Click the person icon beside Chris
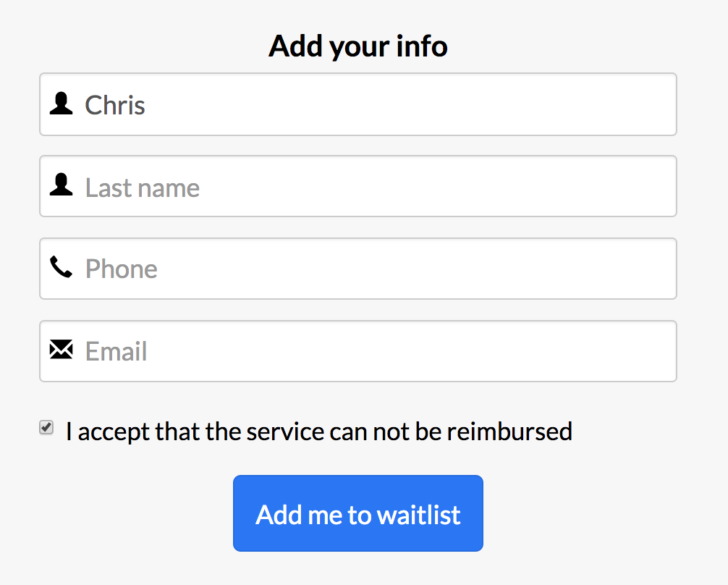 point(62,103)
